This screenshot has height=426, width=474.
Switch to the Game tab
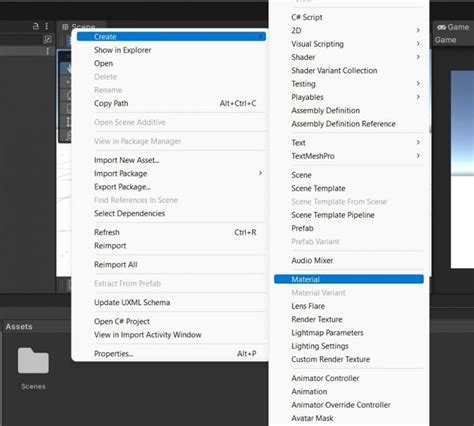pos(453,27)
